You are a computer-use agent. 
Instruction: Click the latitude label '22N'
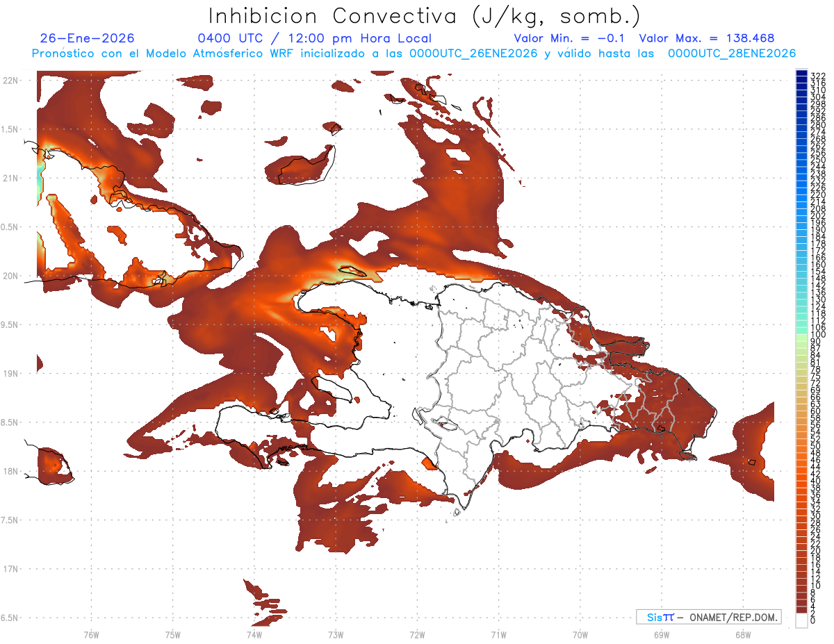10,80
